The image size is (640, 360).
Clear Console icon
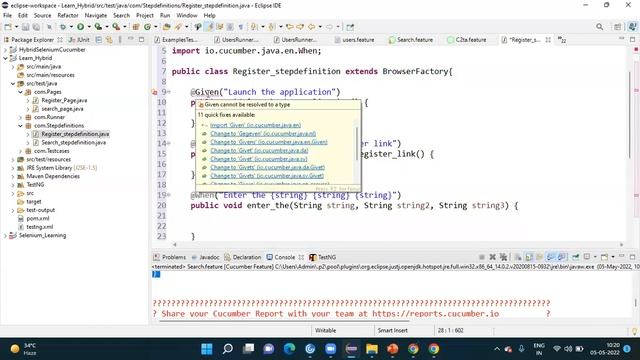[x=518, y=257]
